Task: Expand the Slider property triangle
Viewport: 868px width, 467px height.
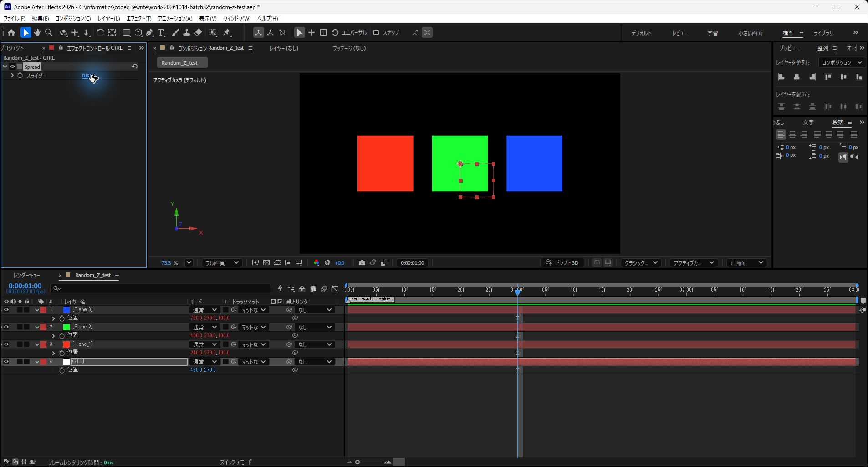Action: [x=12, y=76]
